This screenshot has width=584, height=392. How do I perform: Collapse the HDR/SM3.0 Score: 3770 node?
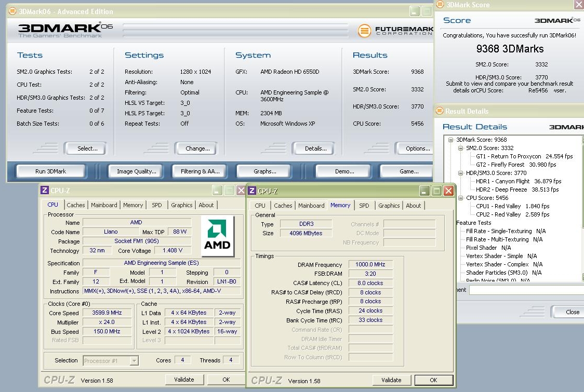pyautogui.click(x=461, y=173)
